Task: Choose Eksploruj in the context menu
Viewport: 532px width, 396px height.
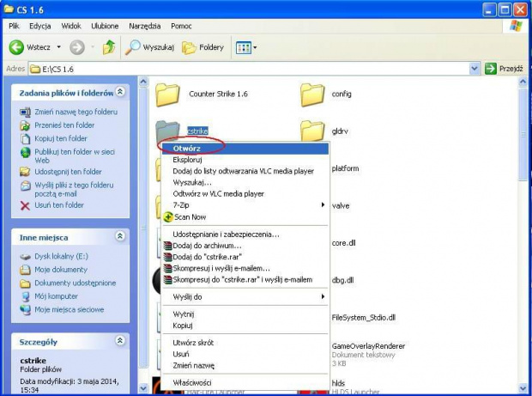Action: [x=245, y=160]
